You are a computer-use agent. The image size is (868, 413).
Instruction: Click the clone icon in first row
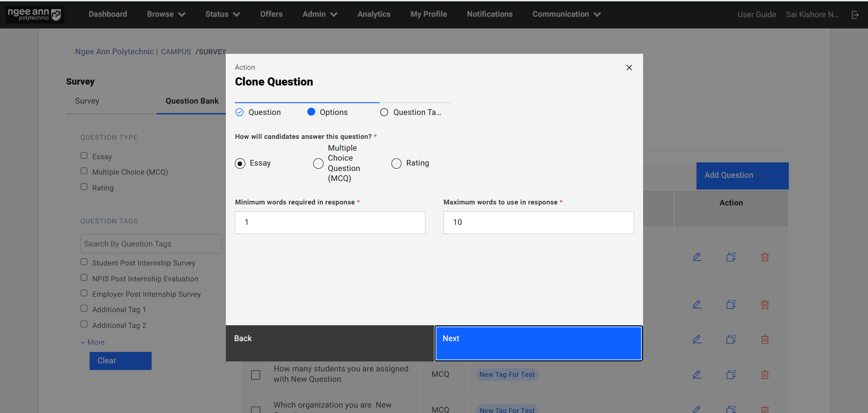tap(731, 257)
